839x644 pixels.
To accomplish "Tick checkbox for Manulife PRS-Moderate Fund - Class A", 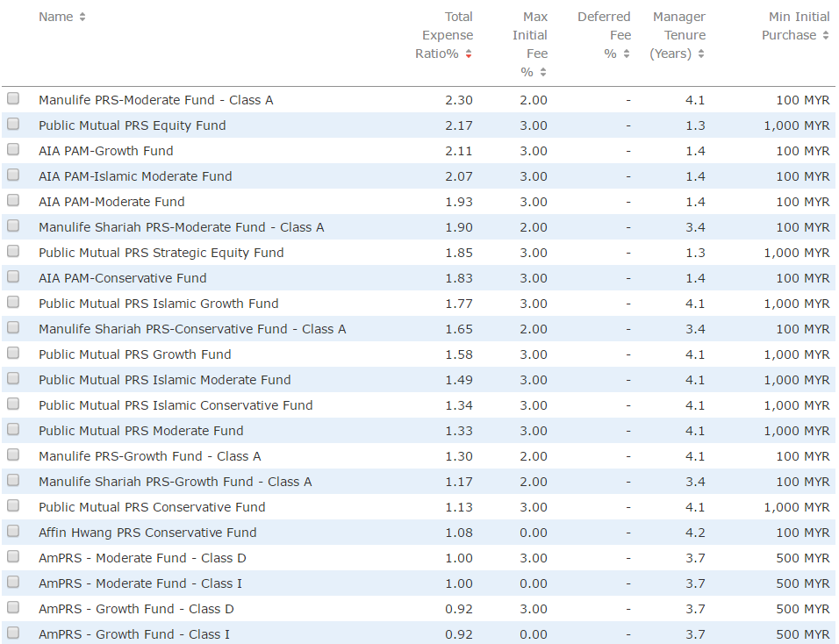I will (x=13, y=98).
